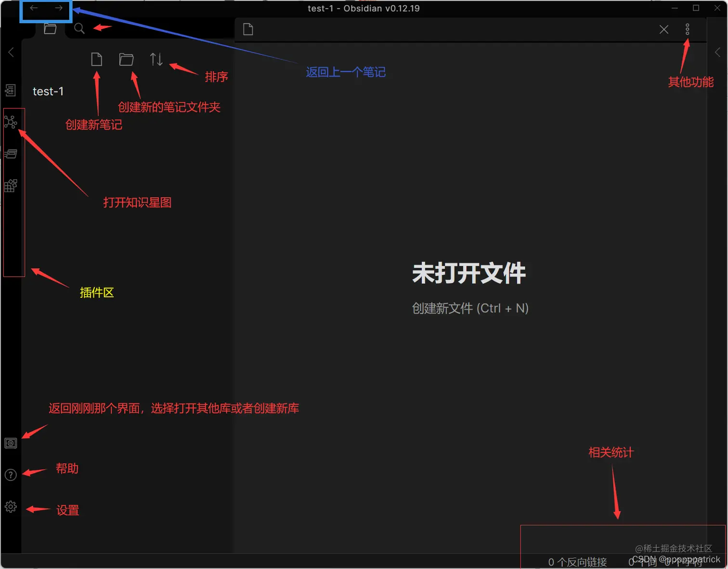The image size is (728, 569).
Task: Click the new file icon on the empty tab
Action: click(x=247, y=29)
